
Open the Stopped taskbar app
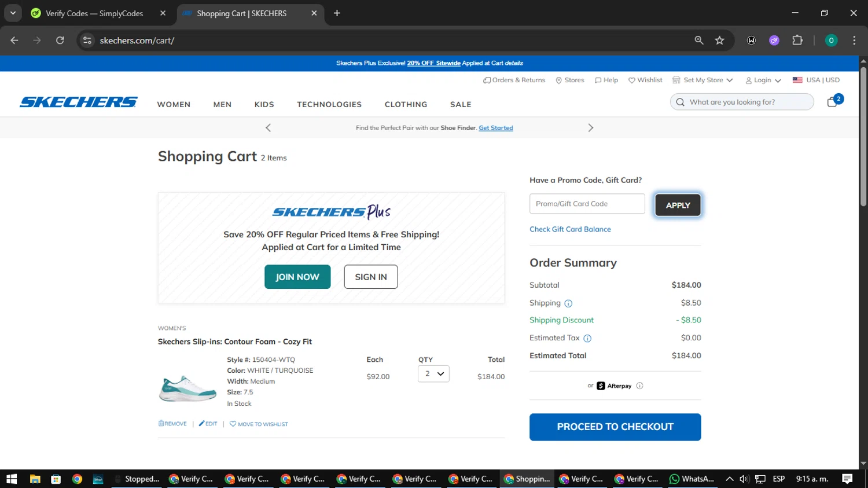[137, 479]
